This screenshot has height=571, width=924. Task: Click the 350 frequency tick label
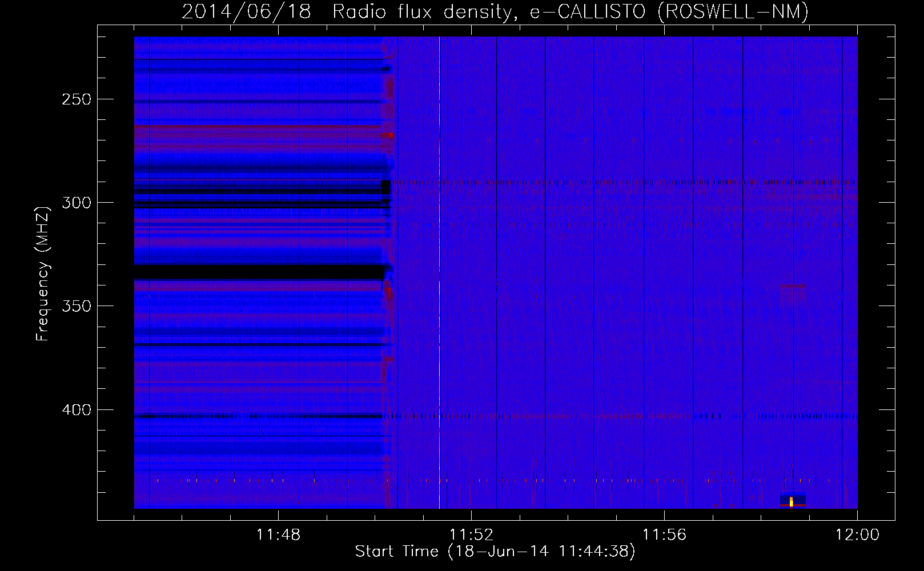coord(77,306)
